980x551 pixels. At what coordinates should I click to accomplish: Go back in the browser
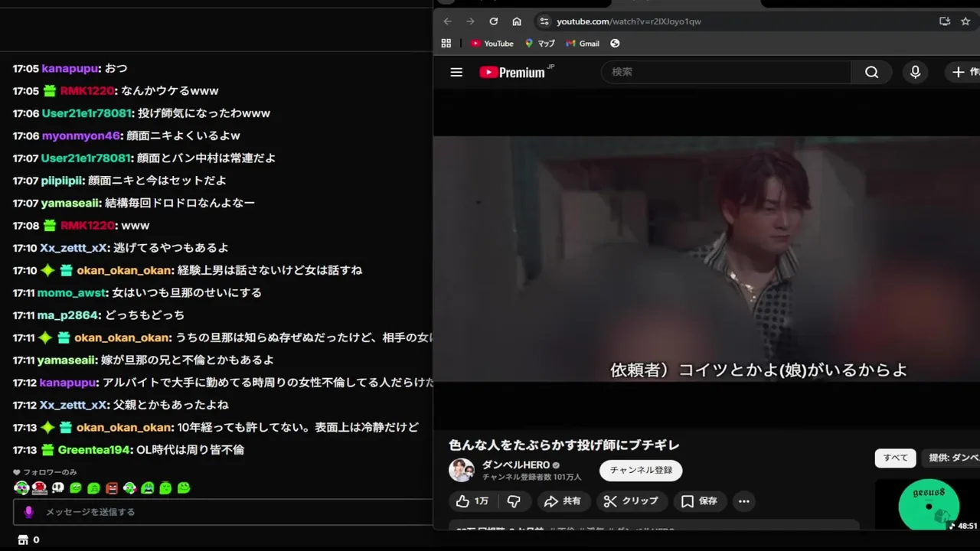click(x=448, y=21)
